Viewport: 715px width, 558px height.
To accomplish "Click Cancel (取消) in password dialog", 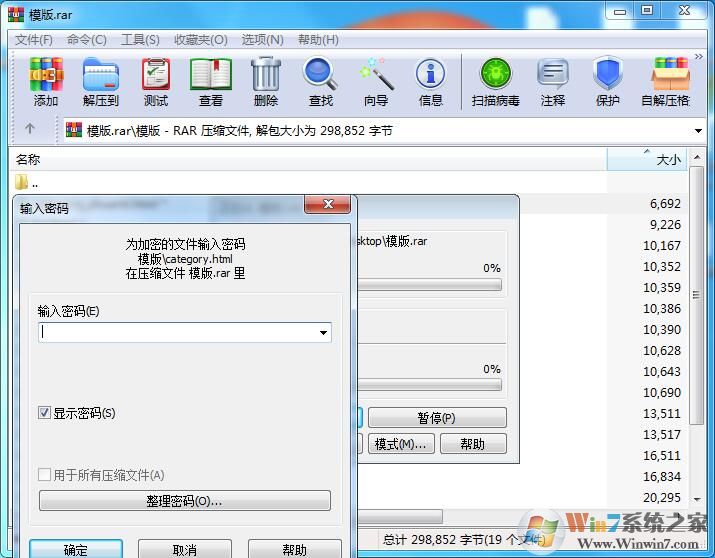I will pyautogui.click(x=185, y=549).
